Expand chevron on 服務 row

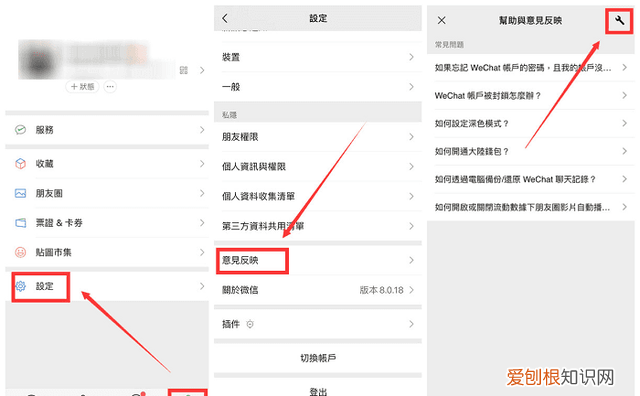202,130
